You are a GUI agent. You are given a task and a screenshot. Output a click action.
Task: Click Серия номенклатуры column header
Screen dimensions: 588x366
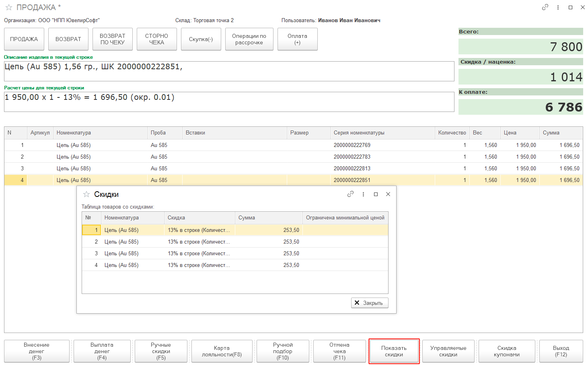[x=382, y=133]
